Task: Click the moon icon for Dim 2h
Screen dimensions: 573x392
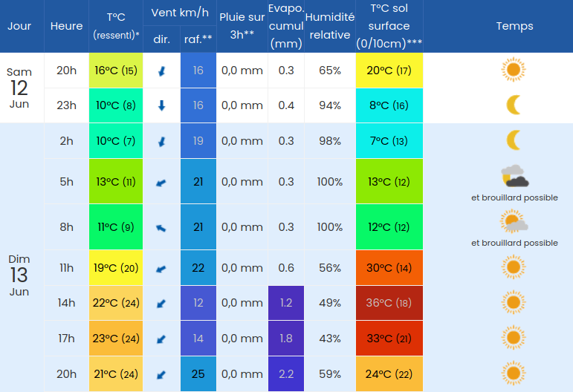Action: [514, 140]
